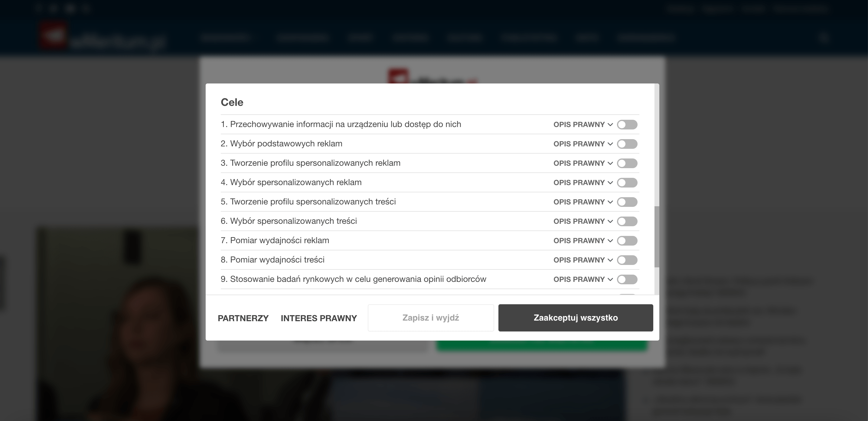Enable toggle for Przechowywanie informacji na urządzeniu
Viewport: 868px width, 421px height.
pyautogui.click(x=627, y=125)
